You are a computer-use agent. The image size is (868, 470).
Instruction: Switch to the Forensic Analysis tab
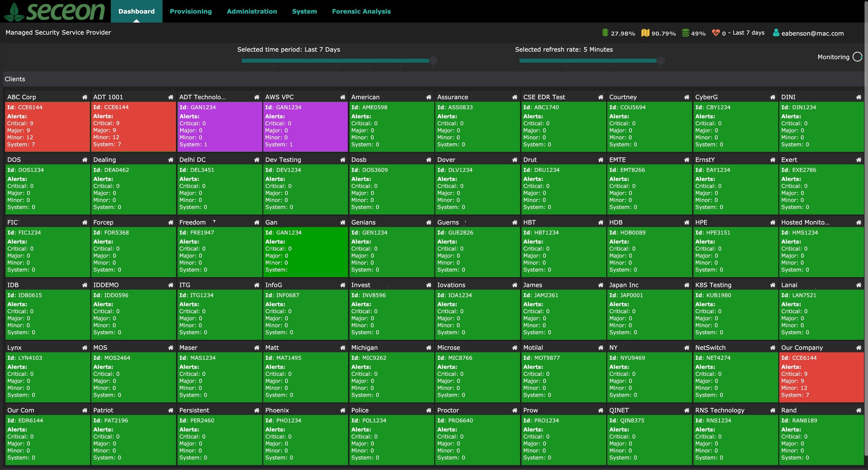361,12
